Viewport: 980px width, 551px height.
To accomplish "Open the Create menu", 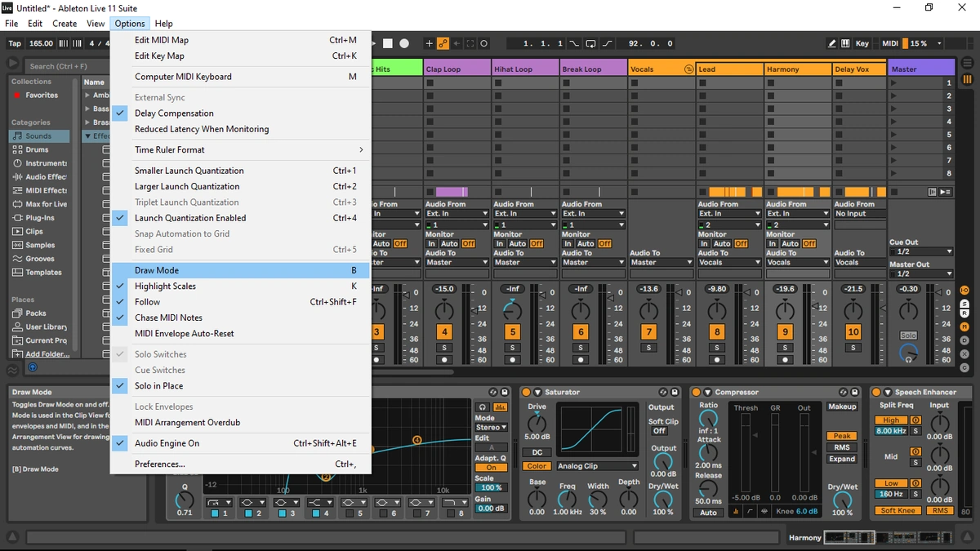I will (65, 24).
